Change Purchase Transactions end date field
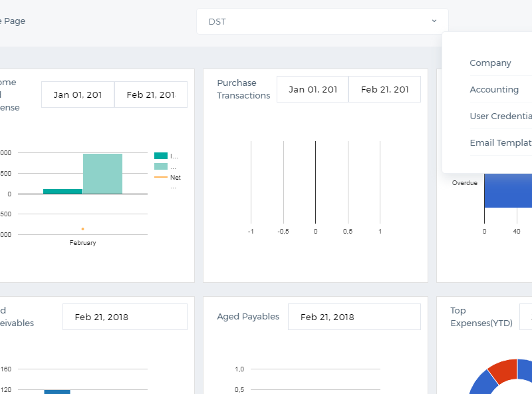Screen dimensions: 532x394 coord(384,89)
